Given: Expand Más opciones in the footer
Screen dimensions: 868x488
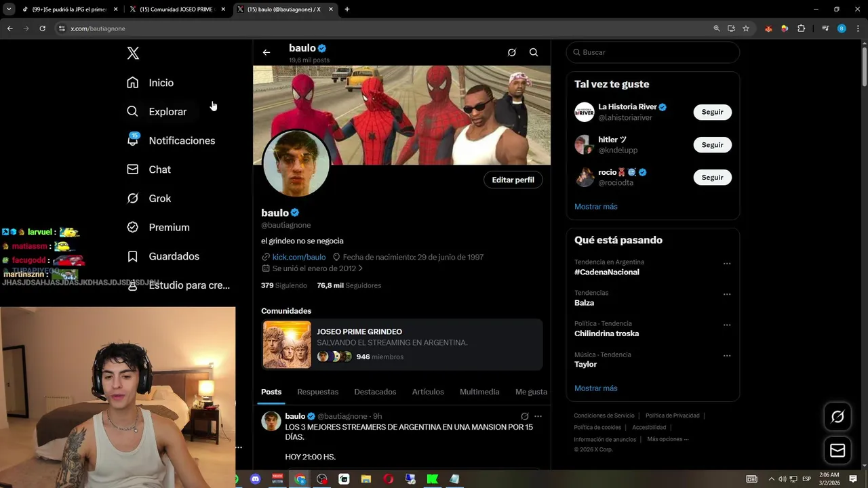Looking at the screenshot, I should pyautogui.click(x=668, y=439).
